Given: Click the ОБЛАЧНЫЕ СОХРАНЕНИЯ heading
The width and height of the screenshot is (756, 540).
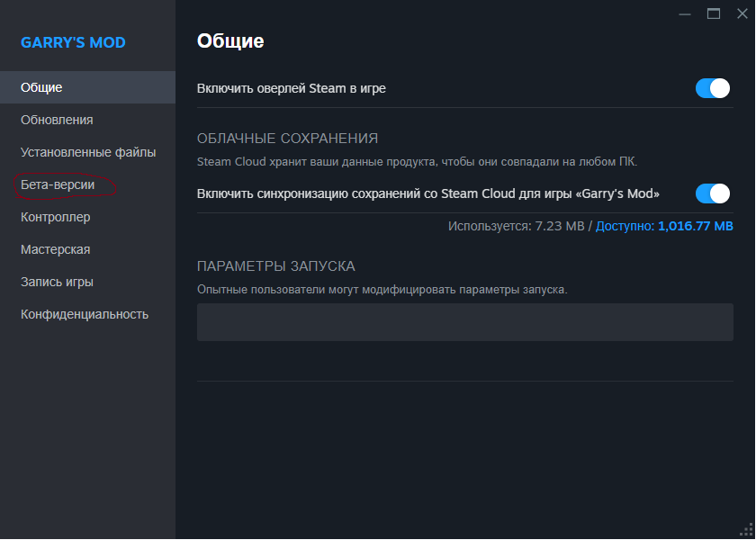Looking at the screenshot, I should tap(288, 139).
